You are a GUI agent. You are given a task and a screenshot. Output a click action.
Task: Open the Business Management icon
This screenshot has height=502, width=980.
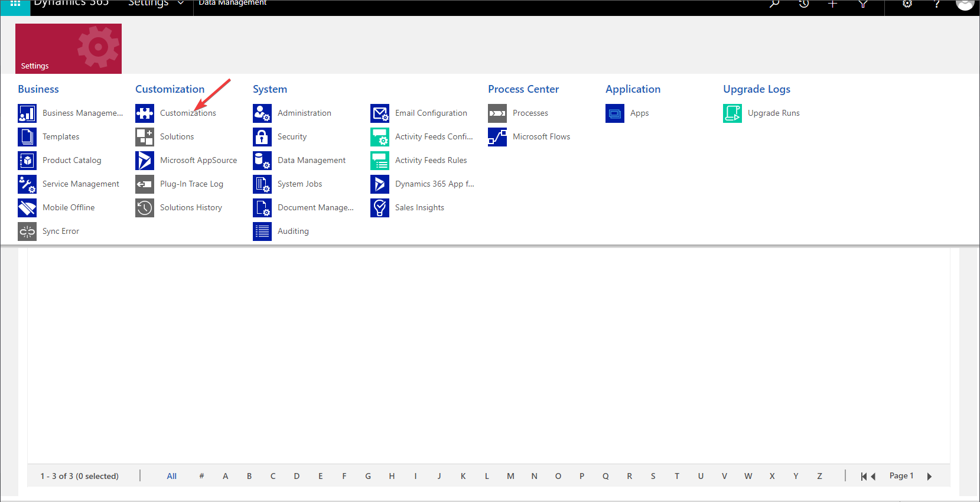27,113
